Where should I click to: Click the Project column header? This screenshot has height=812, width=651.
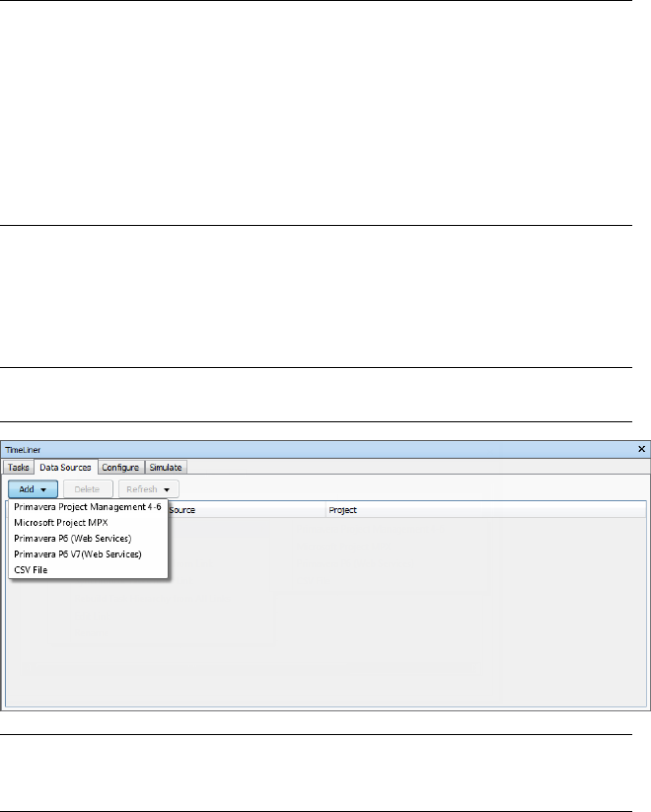pyautogui.click(x=486, y=509)
